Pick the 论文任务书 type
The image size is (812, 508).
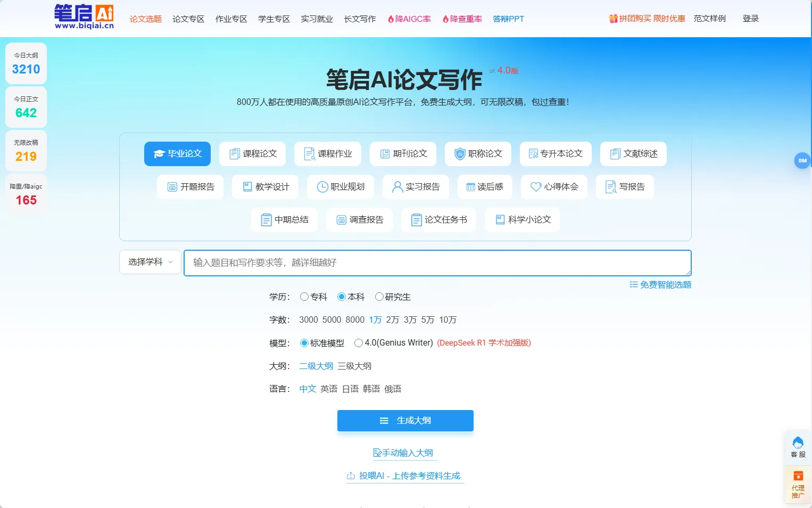pyautogui.click(x=438, y=220)
